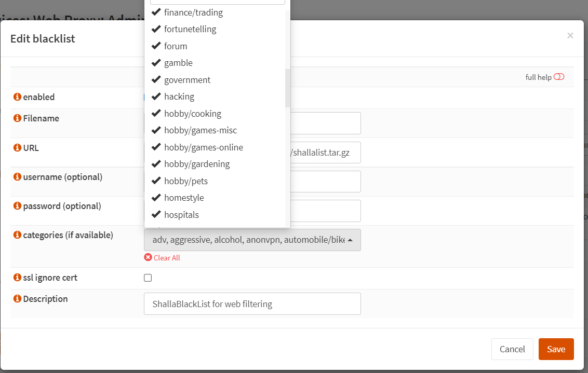Viewport: 588px width, 373px height.
Task: Click info icon next to ssl ignore cert
Action: (17, 278)
